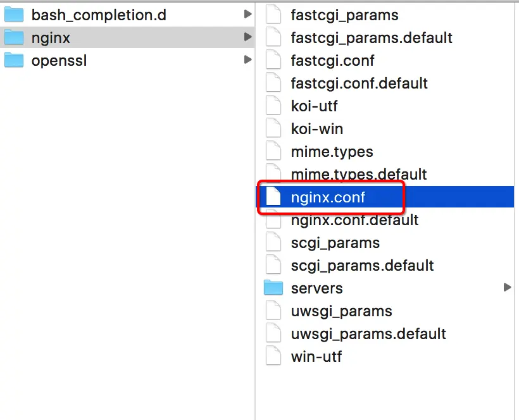Select the bash_completion.d folder name
519x420 pixels.
(x=99, y=15)
